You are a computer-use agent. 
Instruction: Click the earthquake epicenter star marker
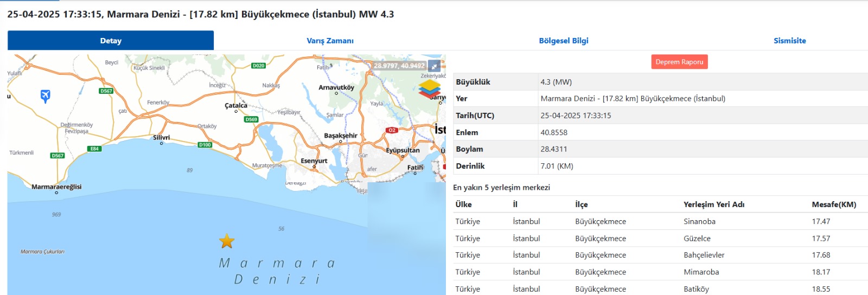227,241
